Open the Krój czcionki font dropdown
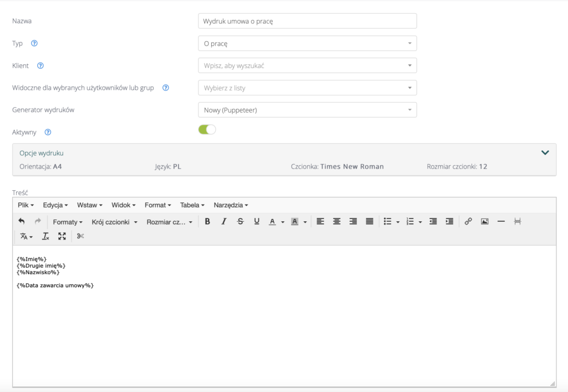The image size is (568, 392). click(x=114, y=222)
